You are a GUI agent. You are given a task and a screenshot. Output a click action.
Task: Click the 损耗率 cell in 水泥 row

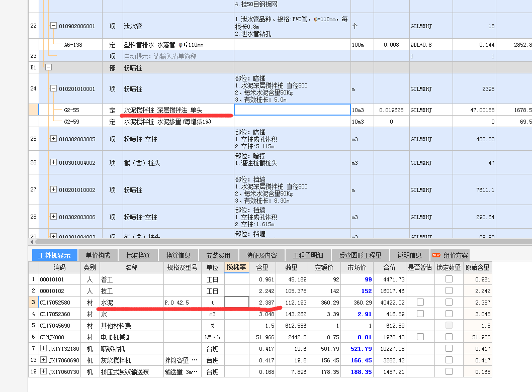pyautogui.click(x=237, y=302)
